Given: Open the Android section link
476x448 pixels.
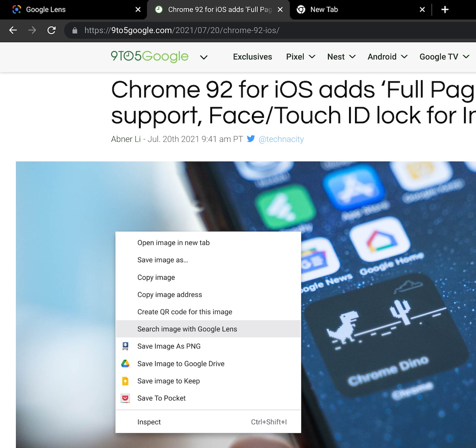Looking at the screenshot, I should 382,57.
